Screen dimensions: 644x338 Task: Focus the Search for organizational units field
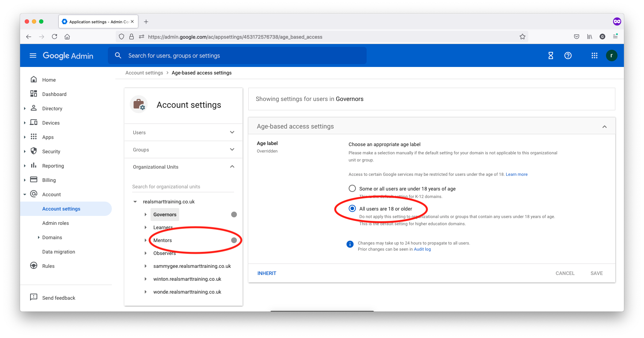click(183, 187)
